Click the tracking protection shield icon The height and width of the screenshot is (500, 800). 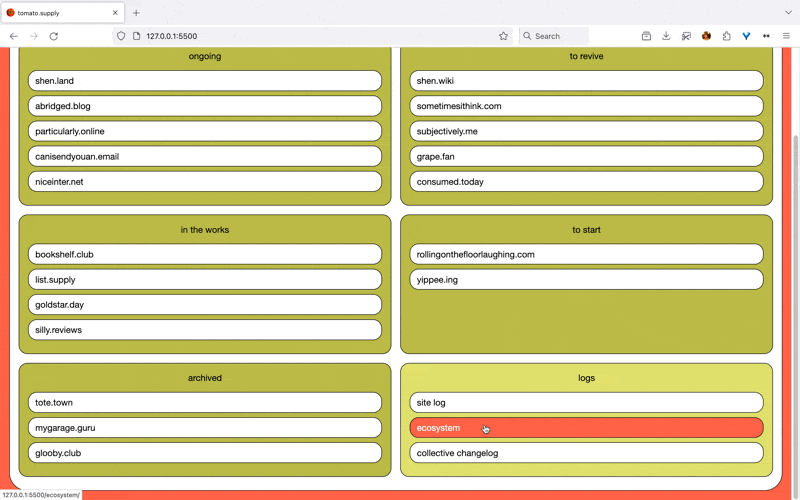(x=121, y=36)
